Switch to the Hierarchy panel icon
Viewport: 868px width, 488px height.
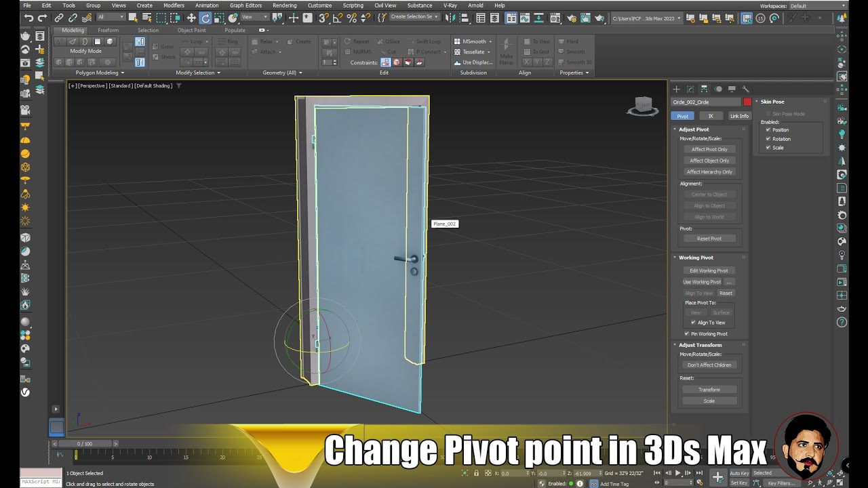pyautogui.click(x=704, y=89)
